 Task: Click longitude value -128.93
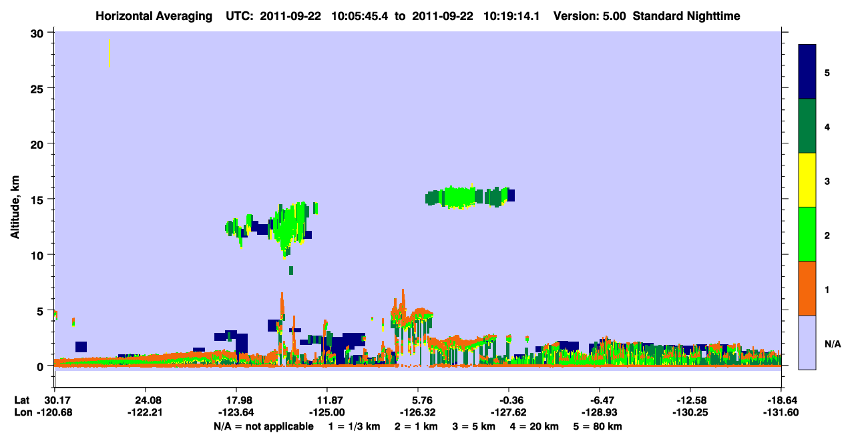tap(600, 413)
